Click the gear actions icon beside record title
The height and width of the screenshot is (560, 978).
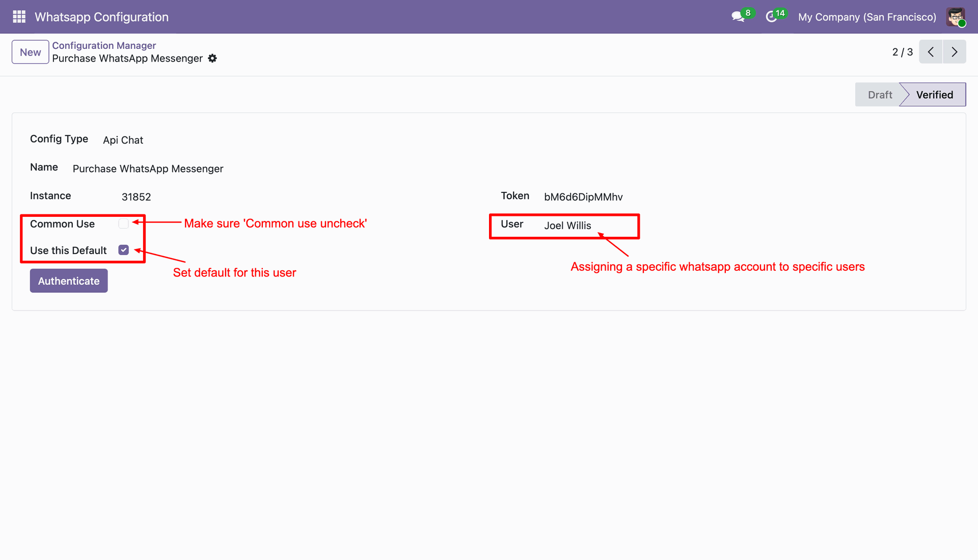pyautogui.click(x=212, y=59)
